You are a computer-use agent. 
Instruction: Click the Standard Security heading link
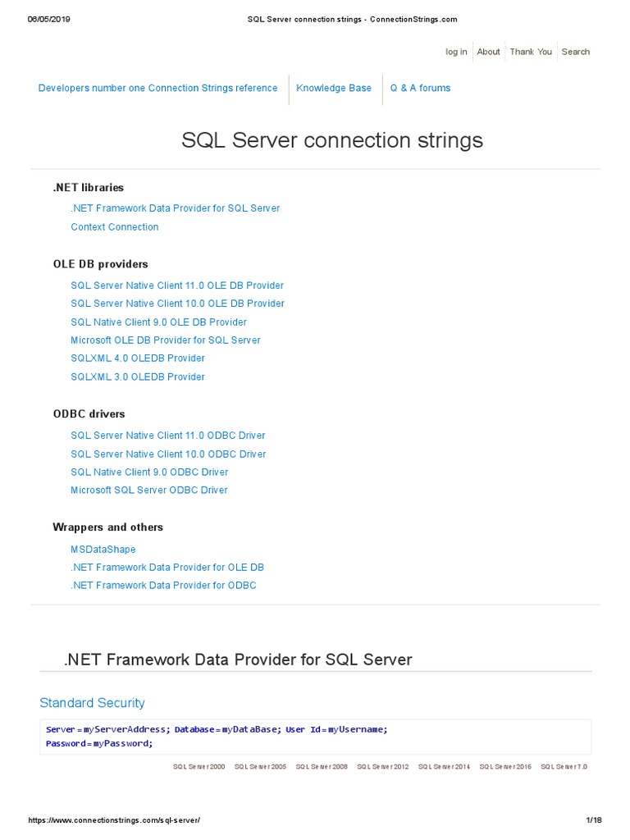pyautogui.click(x=92, y=703)
